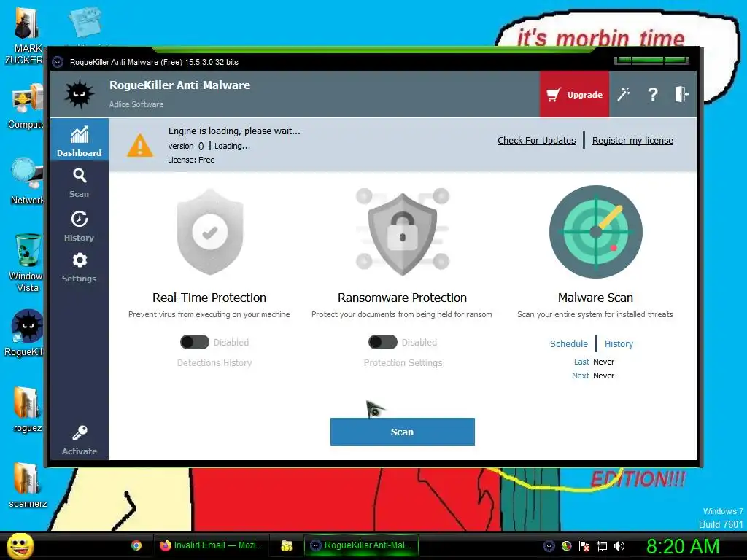Toggle Ransomware Protection switch
Screen dimensions: 747x560
(x=382, y=342)
